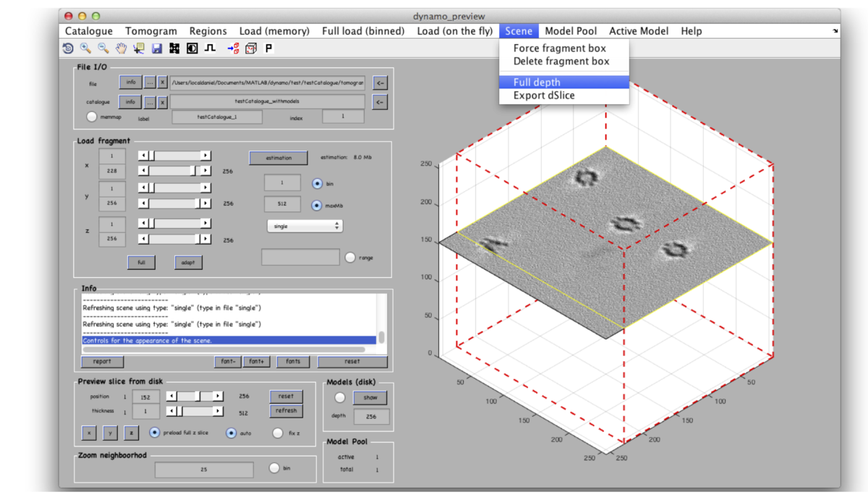Image resolution: width=868 pixels, height=500 pixels.
Task: Click the refresh button in Preview slice
Action: pos(286,411)
